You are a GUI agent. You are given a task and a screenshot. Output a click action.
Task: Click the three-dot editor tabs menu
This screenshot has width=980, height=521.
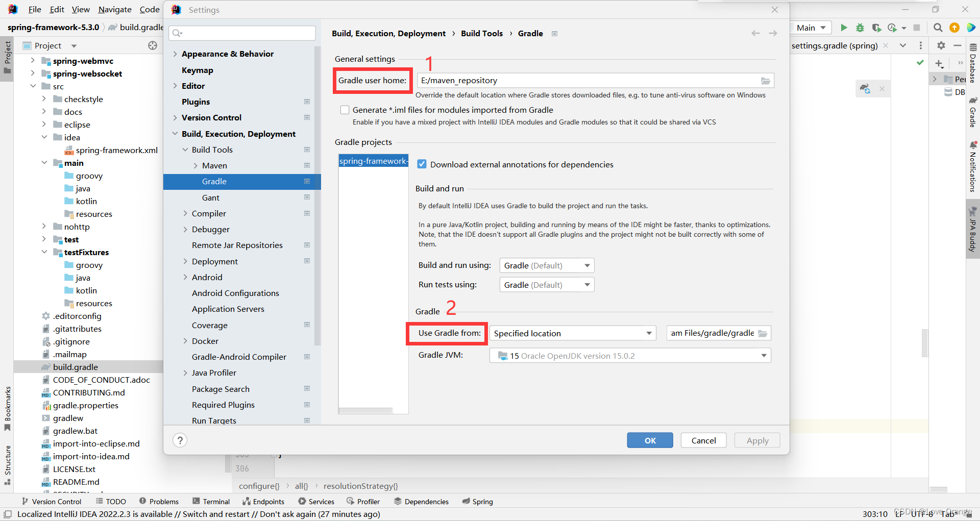coord(921,45)
